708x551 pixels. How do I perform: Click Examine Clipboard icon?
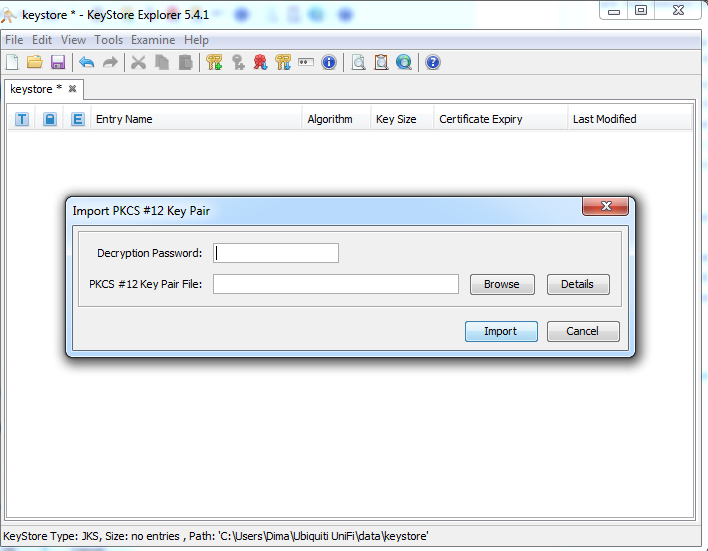[381, 62]
